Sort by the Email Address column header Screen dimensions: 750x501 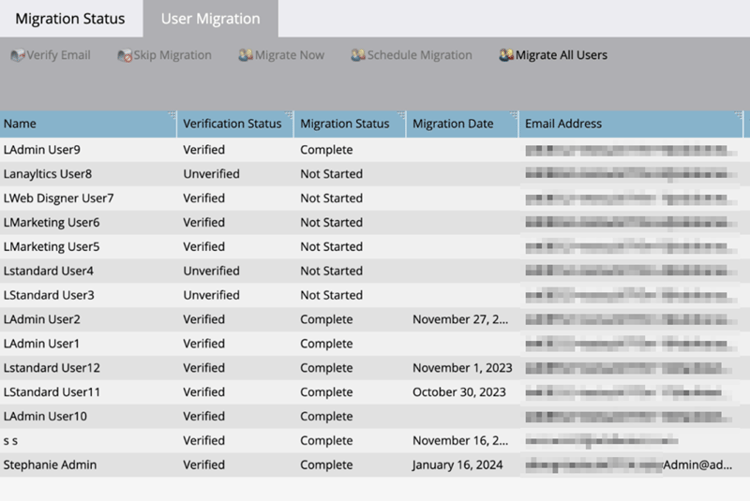point(564,124)
